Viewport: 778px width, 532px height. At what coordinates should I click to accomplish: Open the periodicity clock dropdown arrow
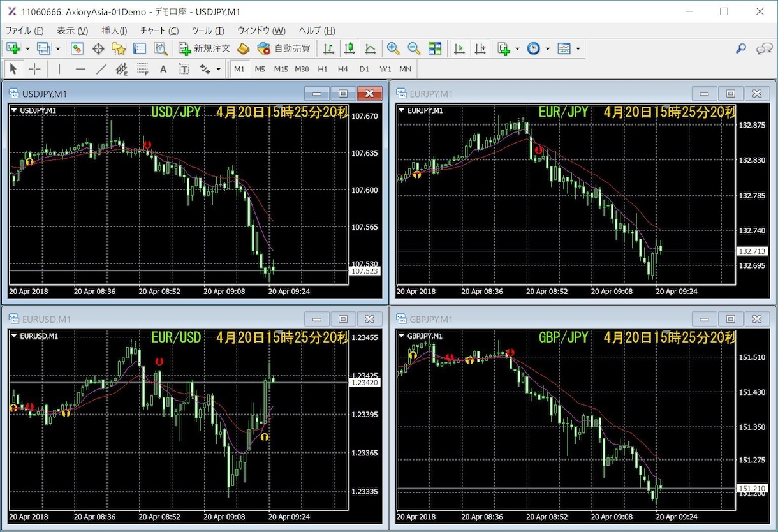pyautogui.click(x=548, y=48)
